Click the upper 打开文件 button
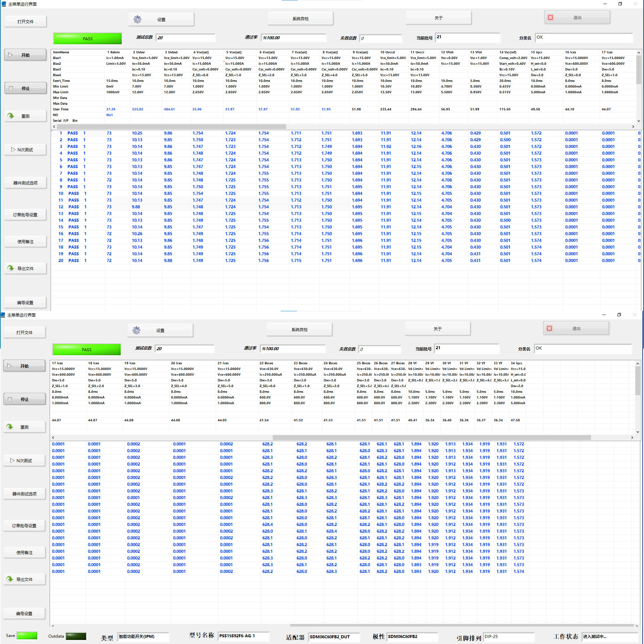Viewport: 644px width, 644px height. click(x=25, y=22)
